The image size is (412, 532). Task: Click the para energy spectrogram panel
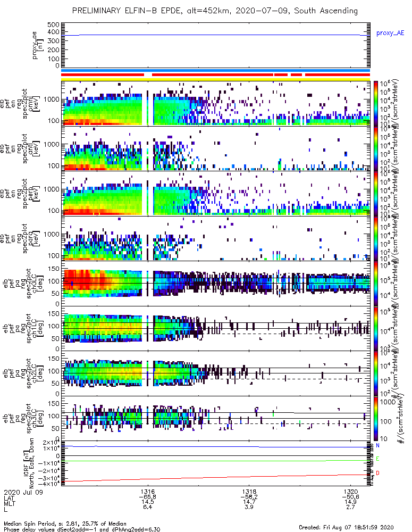tap(216, 238)
